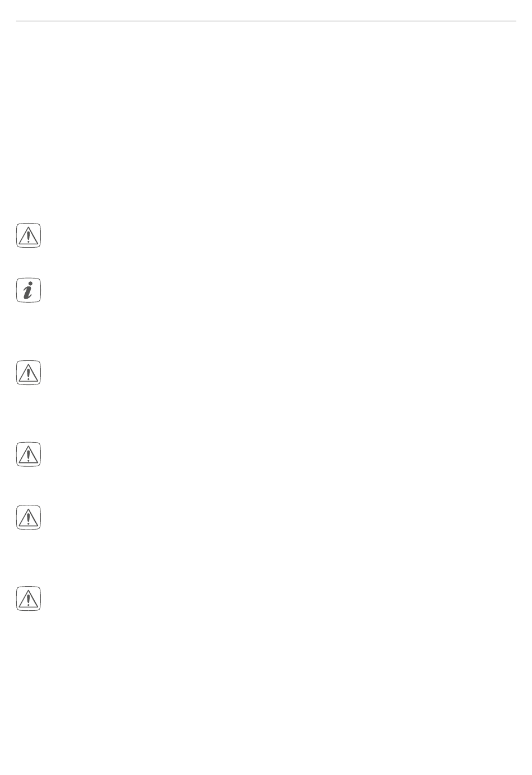
Task: Click the only non-triangle icon on the page
Action: (28, 290)
